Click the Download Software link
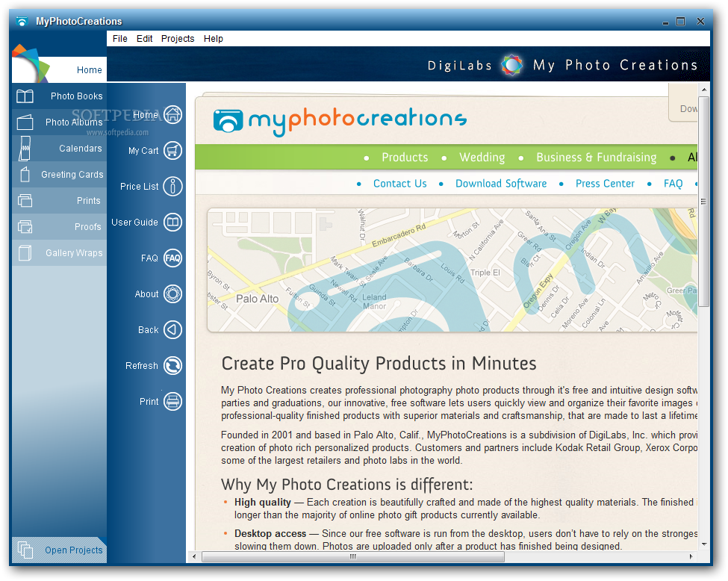The width and height of the screenshot is (728, 581). (x=501, y=184)
